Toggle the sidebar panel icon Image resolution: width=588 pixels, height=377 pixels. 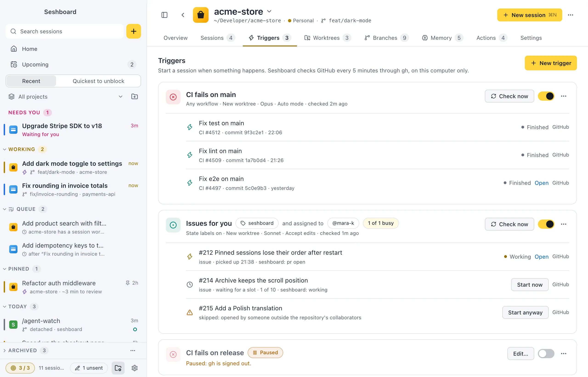(x=164, y=15)
